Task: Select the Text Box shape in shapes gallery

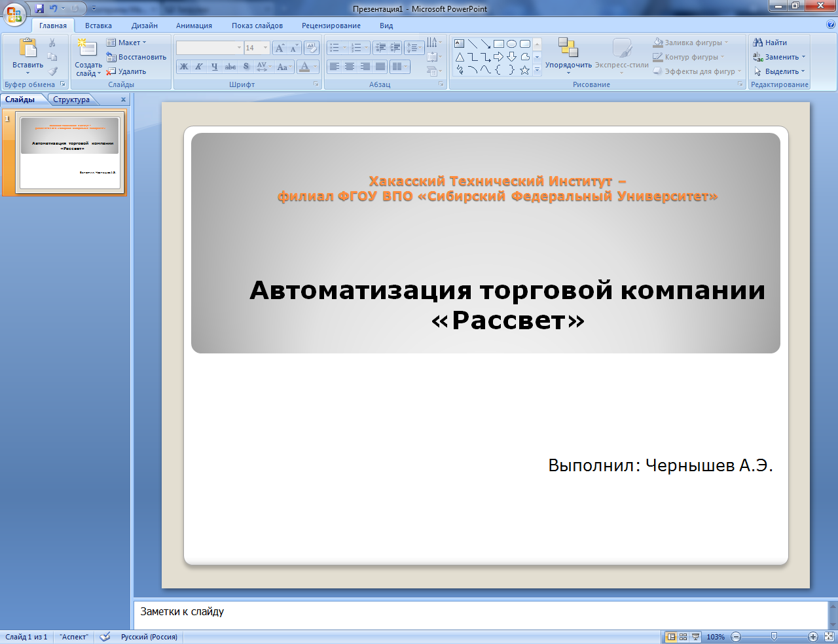Action: [x=460, y=44]
